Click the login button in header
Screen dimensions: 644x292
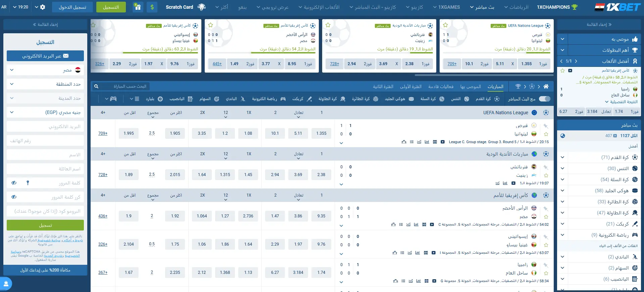click(x=72, y=7)
